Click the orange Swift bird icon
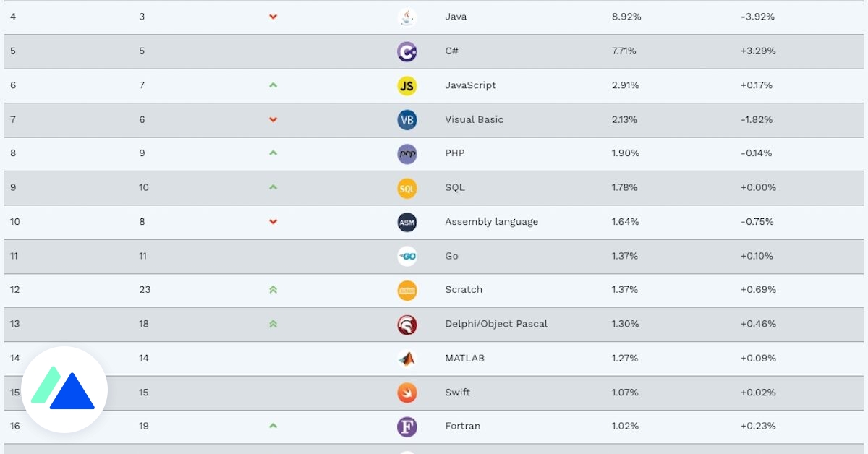Screen dimensions: 868x454 pos(407,393)
